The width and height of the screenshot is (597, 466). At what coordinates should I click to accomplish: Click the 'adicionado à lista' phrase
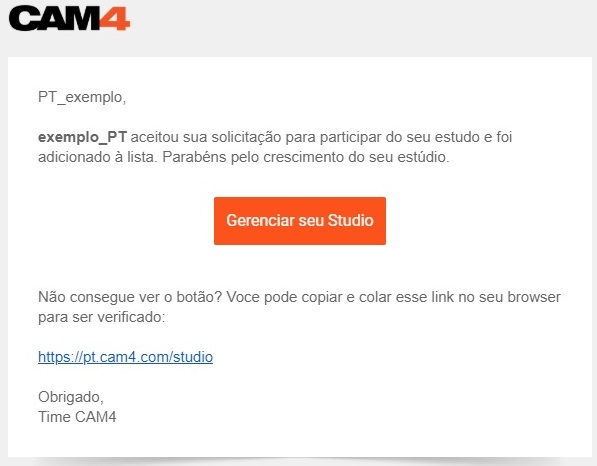coord(97,157)
